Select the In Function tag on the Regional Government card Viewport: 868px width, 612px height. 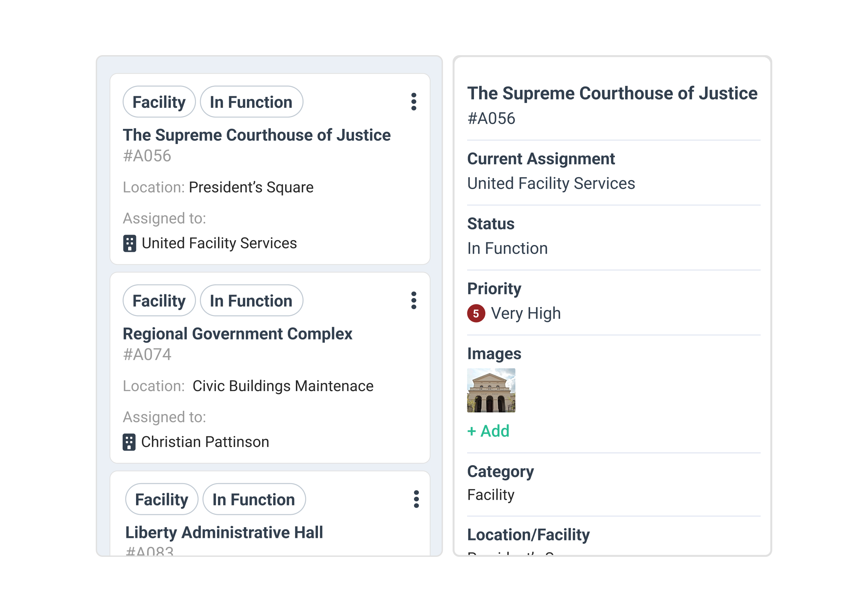(251, 301)
